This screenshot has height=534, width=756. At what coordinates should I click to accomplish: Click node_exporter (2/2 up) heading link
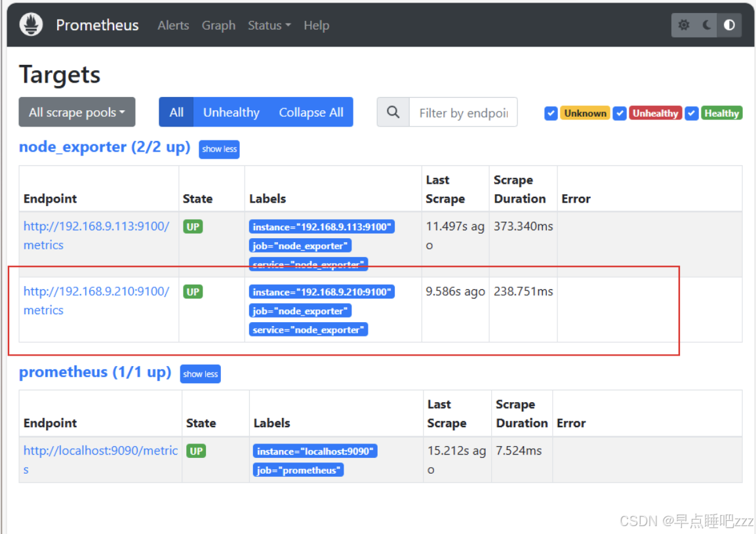105,147
